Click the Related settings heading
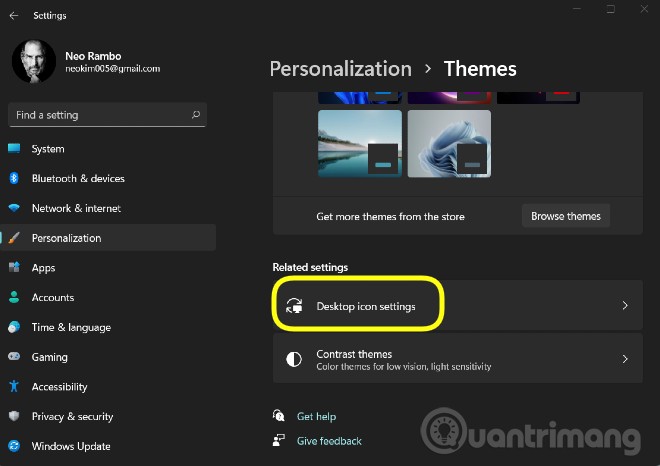Viewport: 660px width, 466px height. click(x=310, y=267)
